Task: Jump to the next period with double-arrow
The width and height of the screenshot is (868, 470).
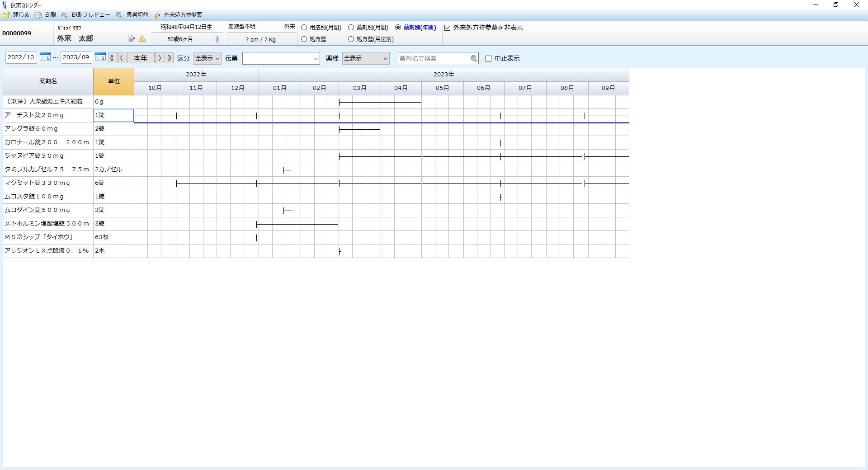Action: [x=170, y=58]
